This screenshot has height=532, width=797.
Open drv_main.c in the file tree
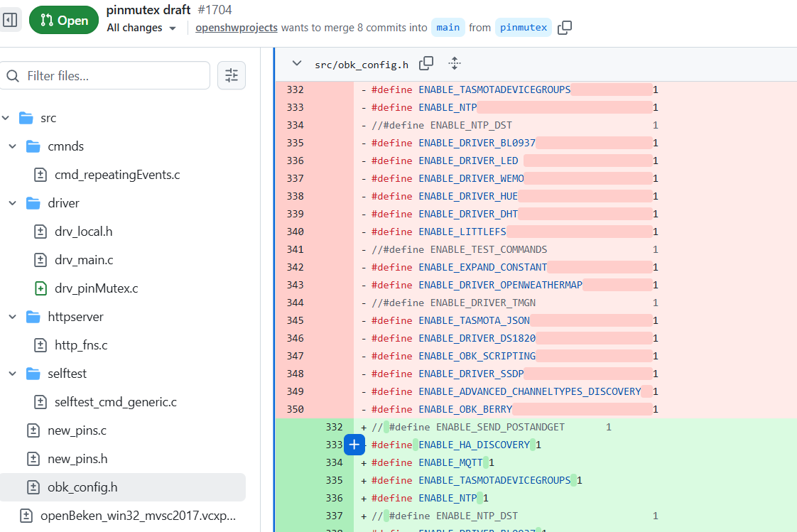[84, 260]
